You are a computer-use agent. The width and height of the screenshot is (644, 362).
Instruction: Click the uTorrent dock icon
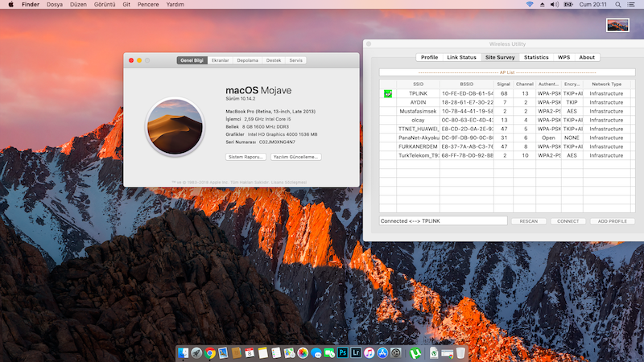(415, 352)
